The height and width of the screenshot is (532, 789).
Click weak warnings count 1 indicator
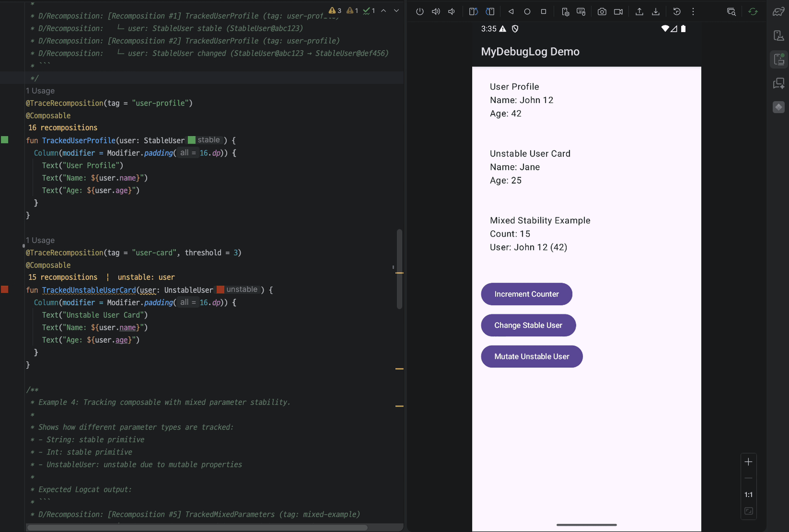tap(353, 11)
